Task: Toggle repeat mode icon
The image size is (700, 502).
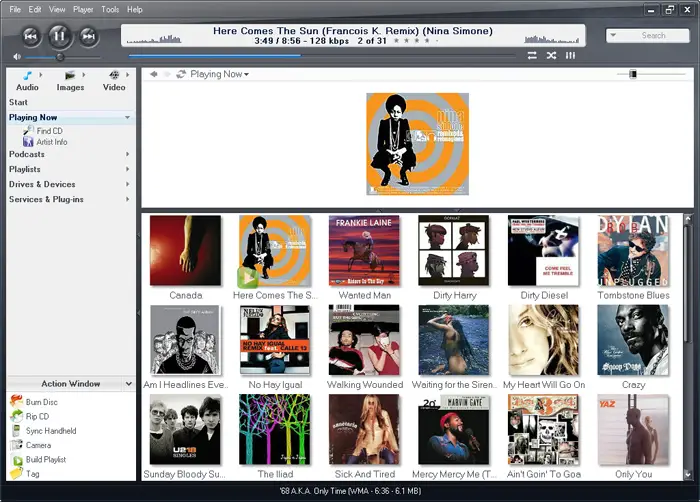Action: (x=532, y=55)
